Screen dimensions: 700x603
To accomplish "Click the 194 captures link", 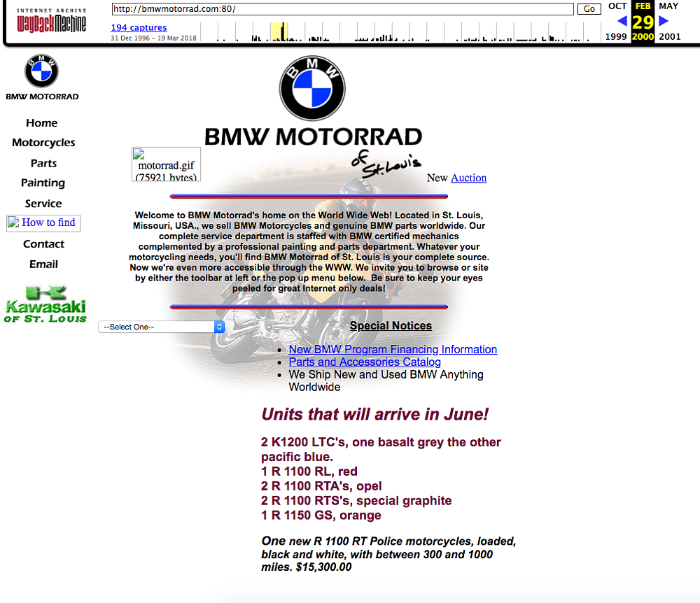I will pyautogui.click(x=139, y=28).
